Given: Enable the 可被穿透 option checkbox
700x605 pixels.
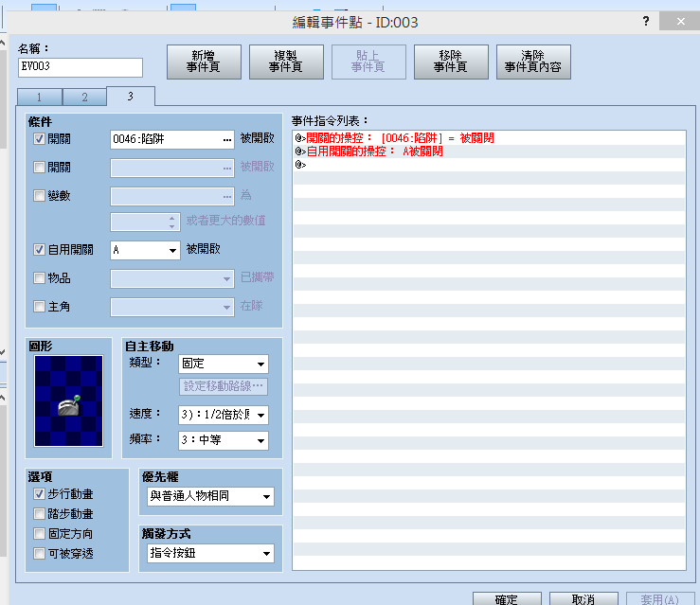Looking at the screenshot, I should point(39,553).
